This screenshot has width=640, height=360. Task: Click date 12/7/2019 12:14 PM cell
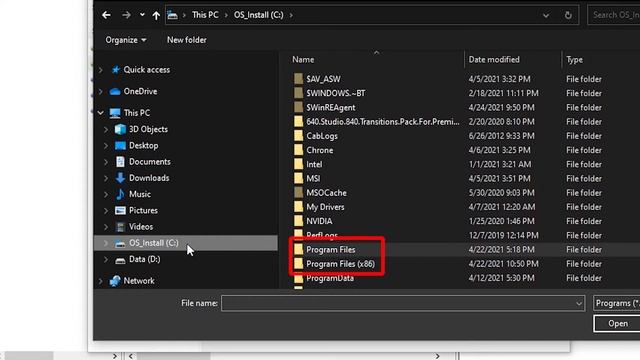coord(504,236)
